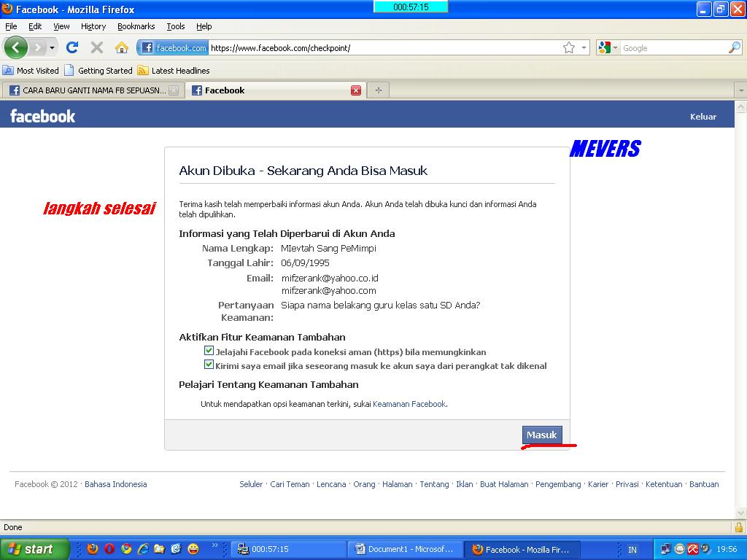747x560 pixels.
Task: Close the active Facebook tab with red X
Action: tap(356, 90)
